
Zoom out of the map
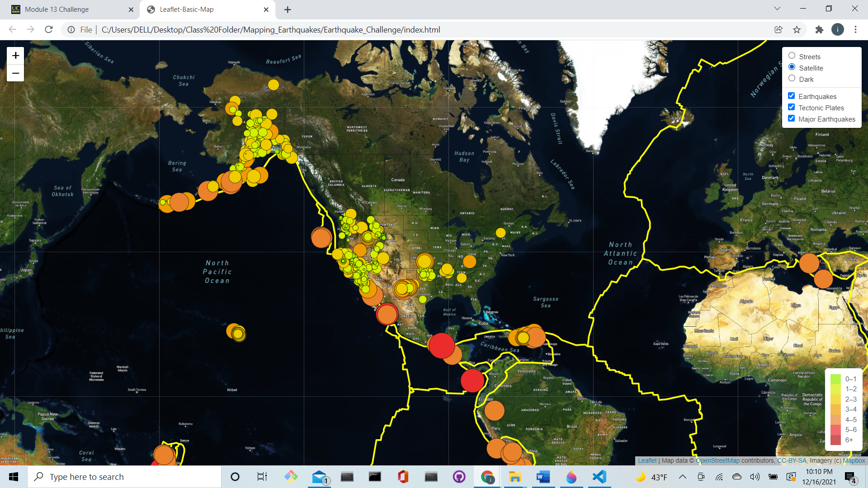[x=15, y=73]
